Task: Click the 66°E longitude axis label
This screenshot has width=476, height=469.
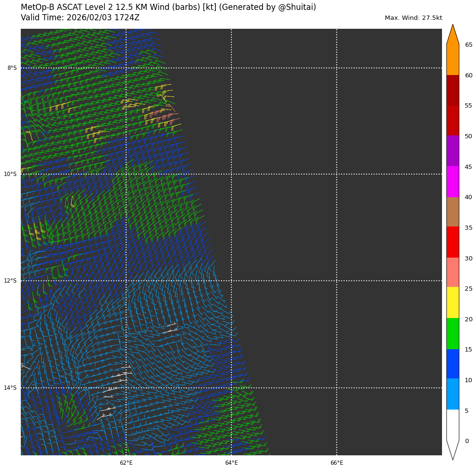Action: (337, 463)
